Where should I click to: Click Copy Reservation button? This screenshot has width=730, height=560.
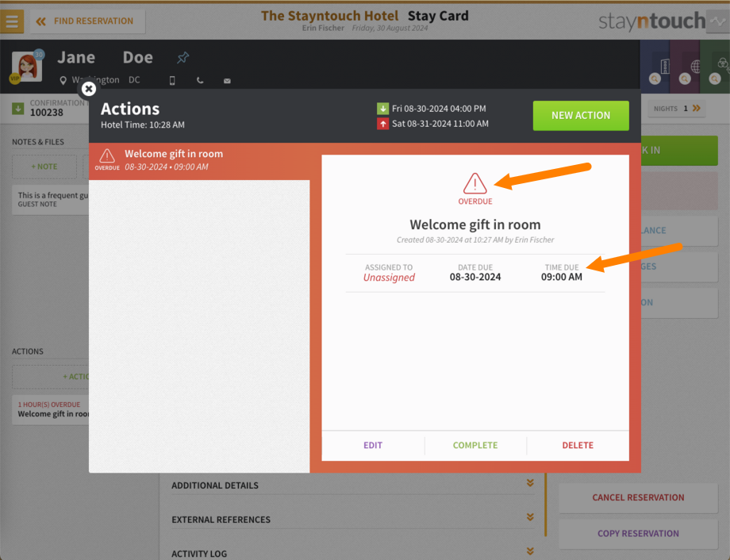pos(638,534)
